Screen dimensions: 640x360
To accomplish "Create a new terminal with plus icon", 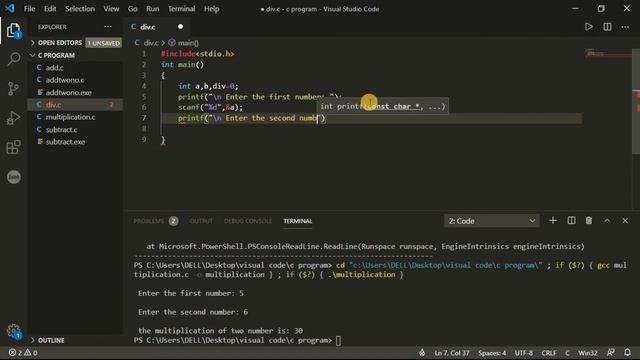I will click(x=553, y=220).
